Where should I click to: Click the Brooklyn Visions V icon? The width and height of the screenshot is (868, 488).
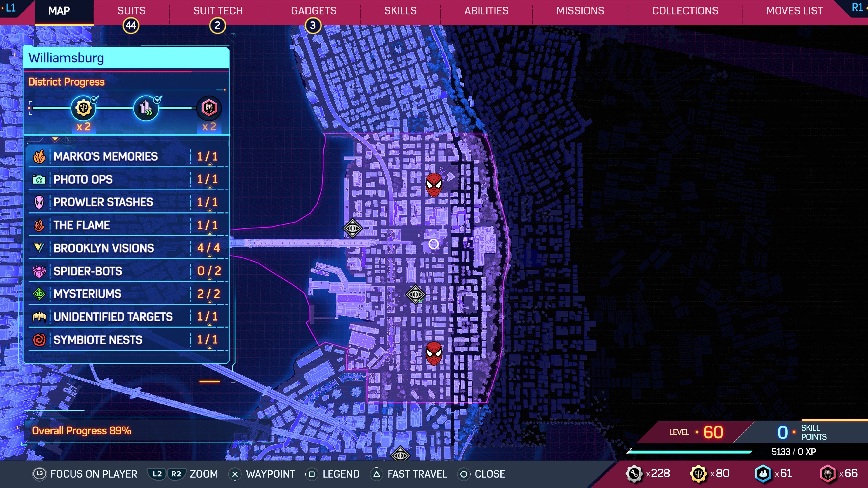[x=39, y=248]
